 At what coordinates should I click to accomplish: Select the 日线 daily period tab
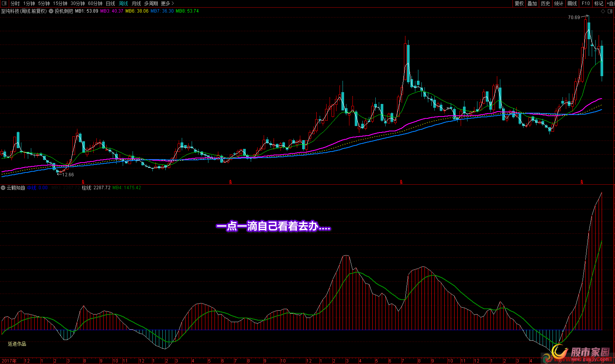click(x=110, y=3)
